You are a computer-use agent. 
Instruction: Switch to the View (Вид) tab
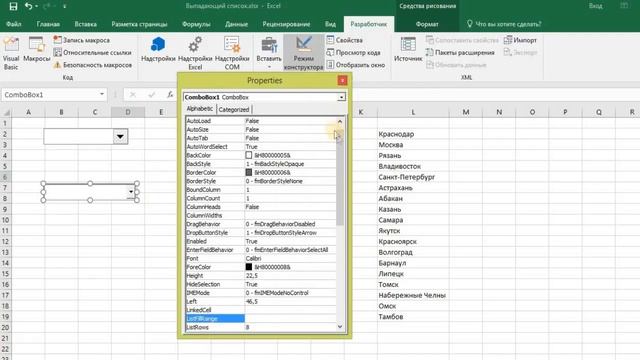point(330,24)
